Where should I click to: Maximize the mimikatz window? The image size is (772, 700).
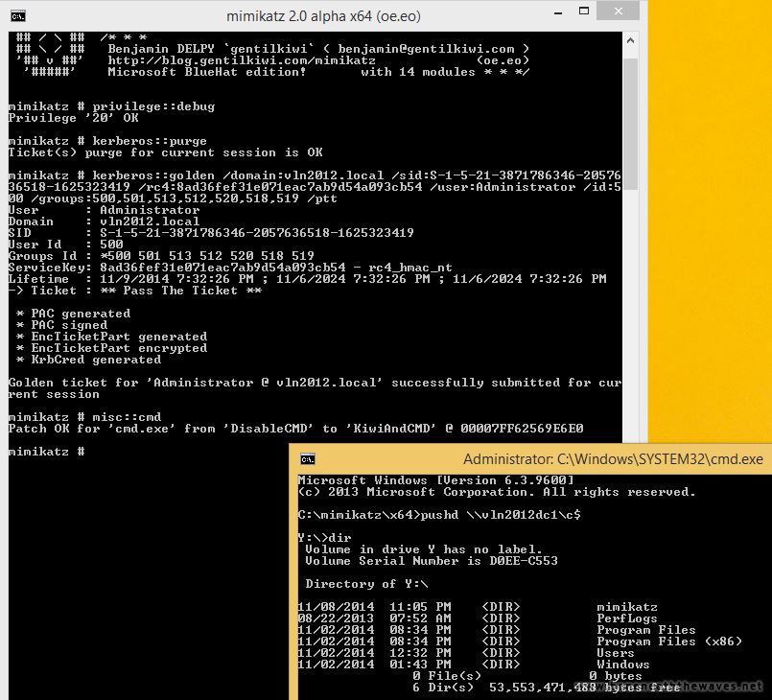pos(584,12)
